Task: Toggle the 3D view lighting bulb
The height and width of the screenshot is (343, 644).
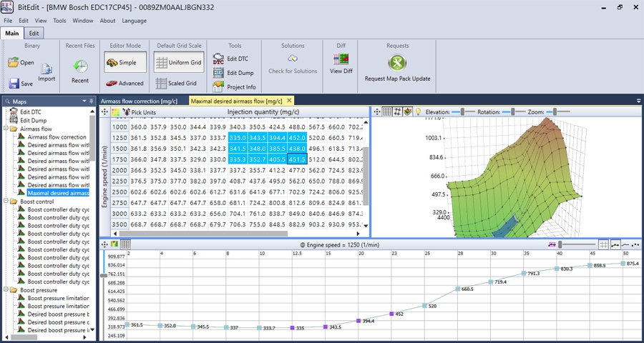Action: click(x=418, y=111)
